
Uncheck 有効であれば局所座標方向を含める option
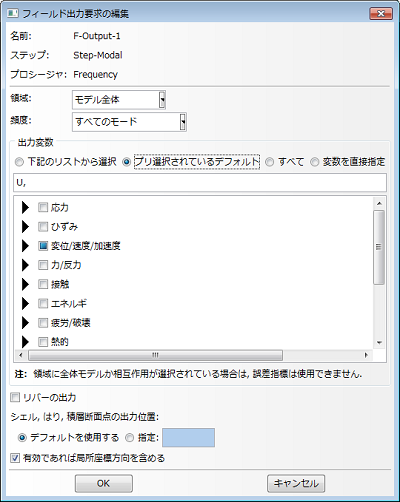[15, 458]
